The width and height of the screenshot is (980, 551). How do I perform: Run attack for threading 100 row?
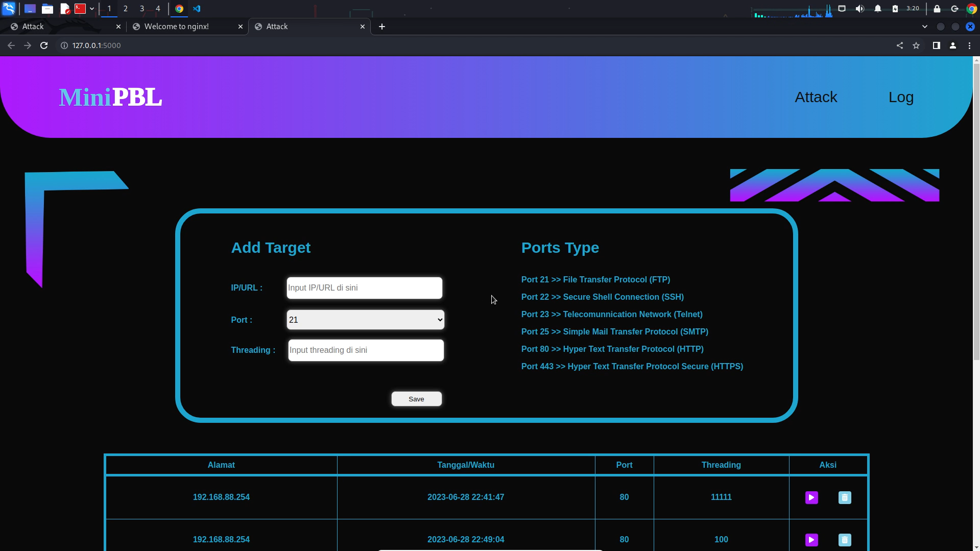pyautogui.click(x=811, y=540)
